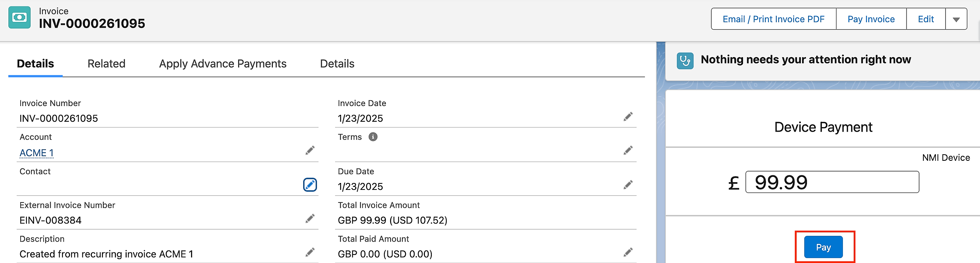This screenshot has height=263, width=980.
Task: Click the Invoice record icon in header
Action: pyautogui.click(x=20, y=18)
